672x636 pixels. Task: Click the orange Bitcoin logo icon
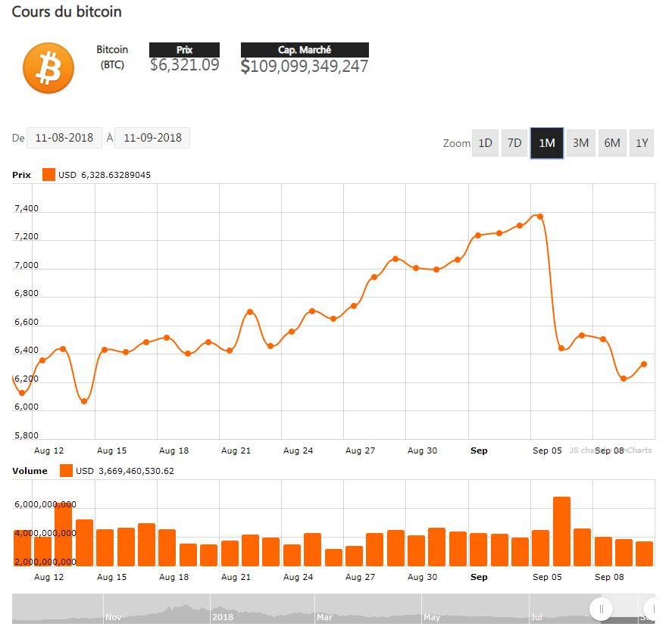tap(48, 68)
